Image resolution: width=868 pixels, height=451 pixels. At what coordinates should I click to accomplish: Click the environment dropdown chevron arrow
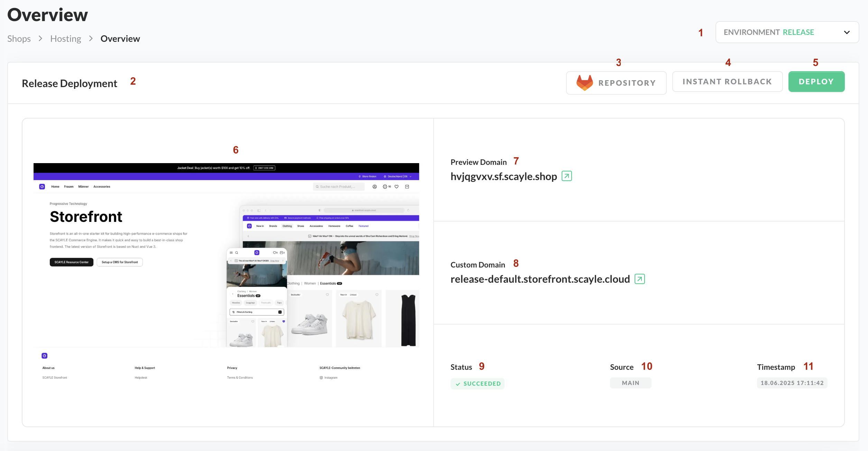tap(847, 32)
